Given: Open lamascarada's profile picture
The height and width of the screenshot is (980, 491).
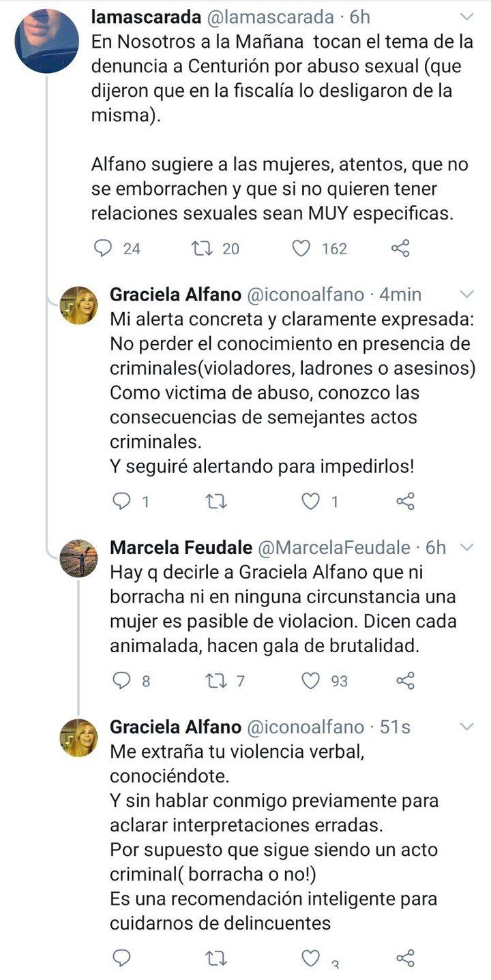Looking at the screenshot, I should click(47, 41).
